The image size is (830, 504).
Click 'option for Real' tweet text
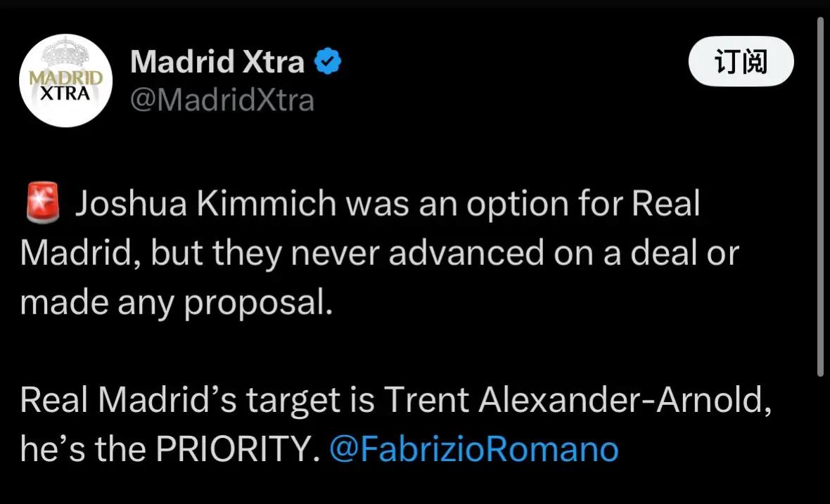click(x=583, y=203)
